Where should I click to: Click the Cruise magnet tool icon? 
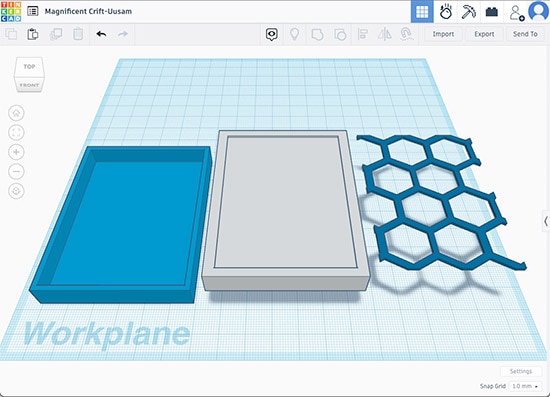407,34
